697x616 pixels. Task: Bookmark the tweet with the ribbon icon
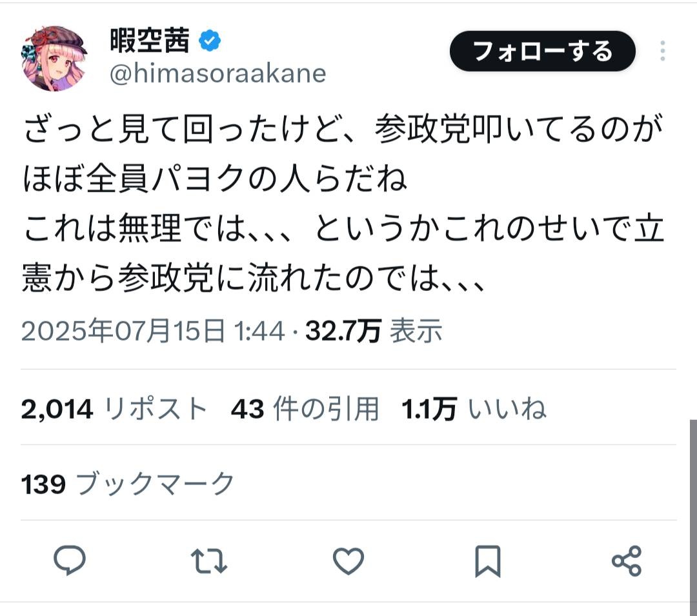pyautogui.click(x=487, y=561)
